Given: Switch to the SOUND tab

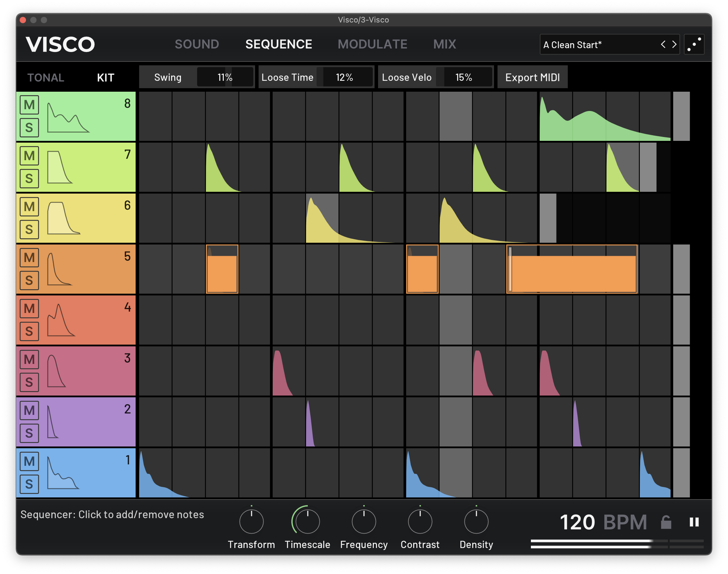Looking at the screenshot, I should [x=197, y=44].
